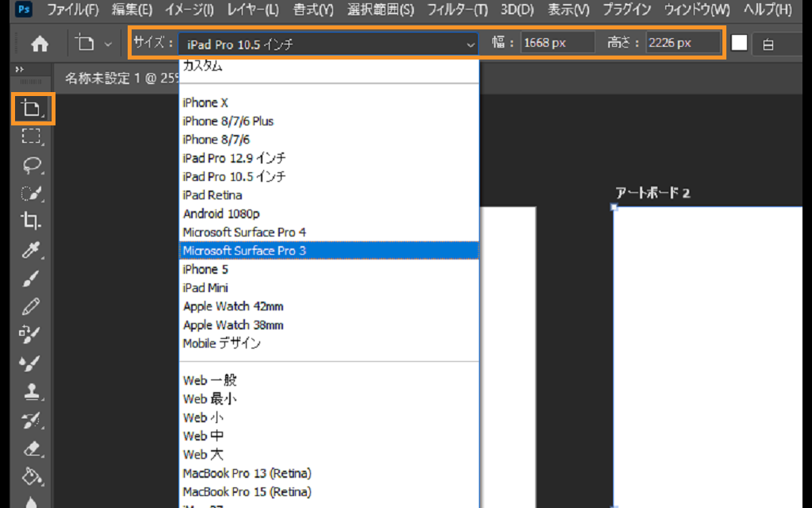Open the イメージ(I) menu
This screenshot has width=812, height=508.
(190, 10)
